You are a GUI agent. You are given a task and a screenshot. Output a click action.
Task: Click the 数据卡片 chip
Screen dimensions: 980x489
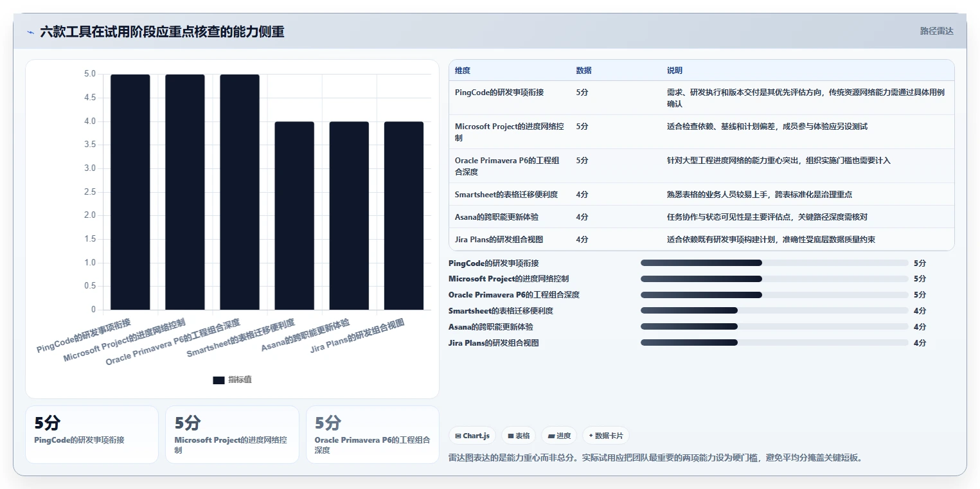click(606, 436)
